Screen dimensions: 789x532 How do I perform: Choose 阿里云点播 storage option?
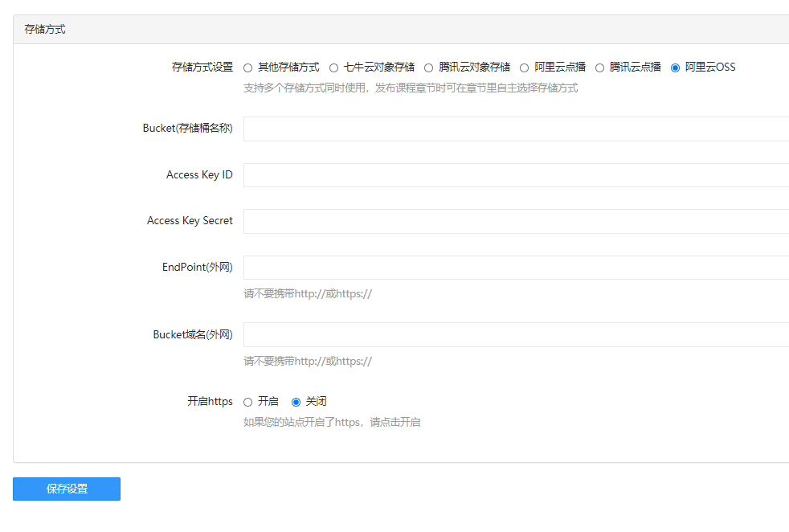click(525, 68)
